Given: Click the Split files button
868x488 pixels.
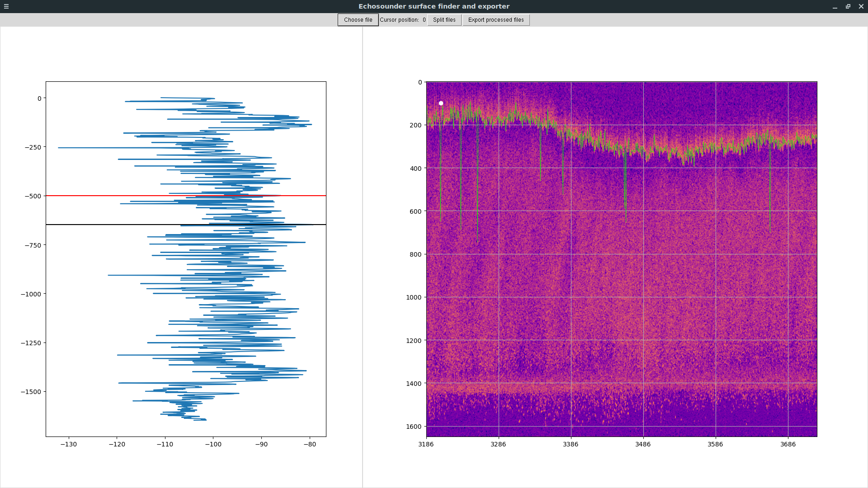Looking at the screenshot, I should pyautogui.click(x=444, y=20).
